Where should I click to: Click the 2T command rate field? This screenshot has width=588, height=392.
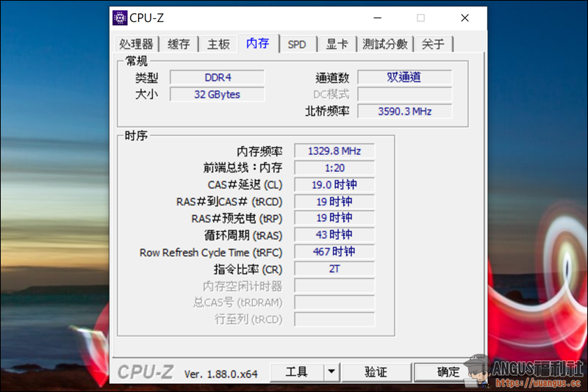pos(334,269)
